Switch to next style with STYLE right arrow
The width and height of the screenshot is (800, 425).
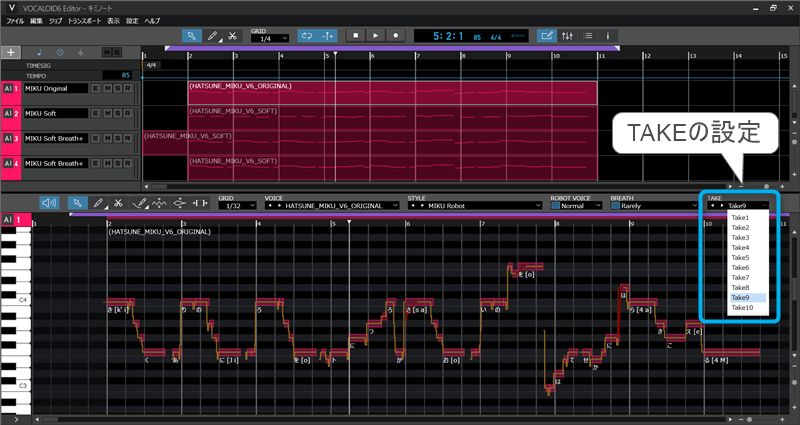(422, 206)
